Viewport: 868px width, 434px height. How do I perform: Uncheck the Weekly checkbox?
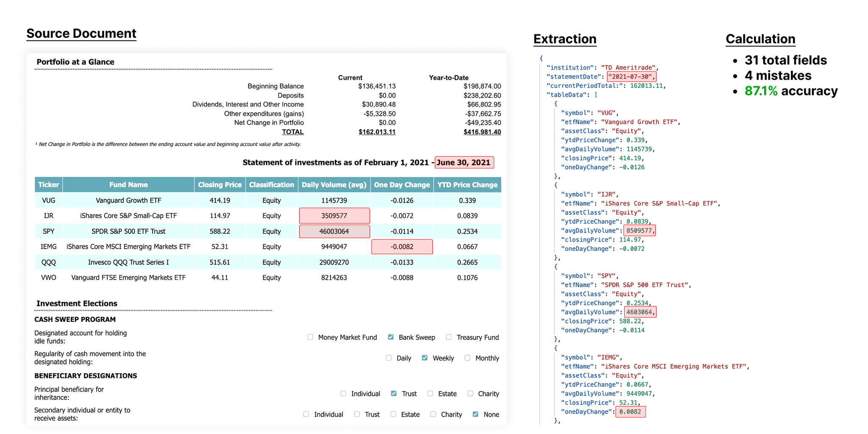coord(424,358)
